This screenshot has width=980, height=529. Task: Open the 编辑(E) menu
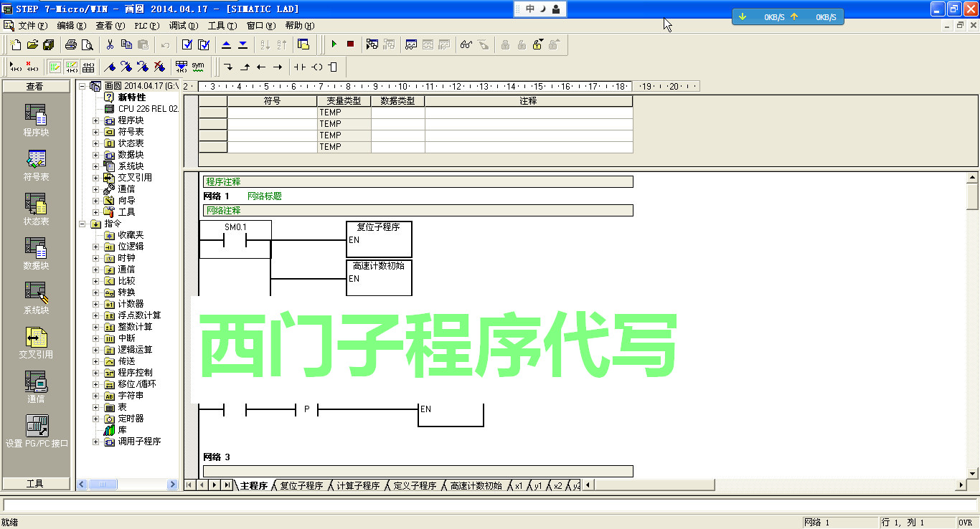point(71,26)
